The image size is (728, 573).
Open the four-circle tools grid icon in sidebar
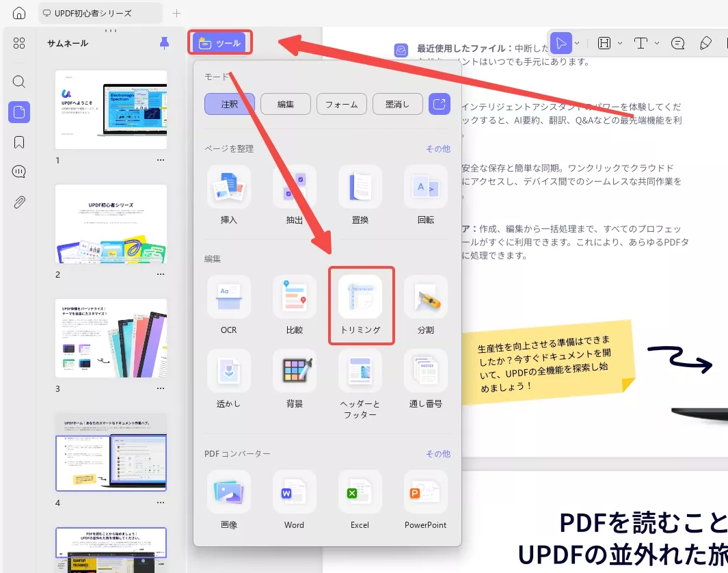(x=19, y=43)
